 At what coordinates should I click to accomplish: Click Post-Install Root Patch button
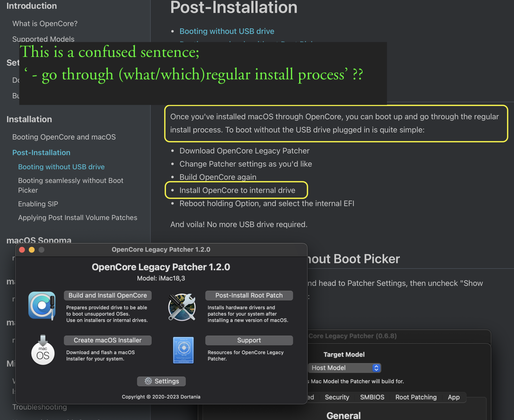click(249, 295)
